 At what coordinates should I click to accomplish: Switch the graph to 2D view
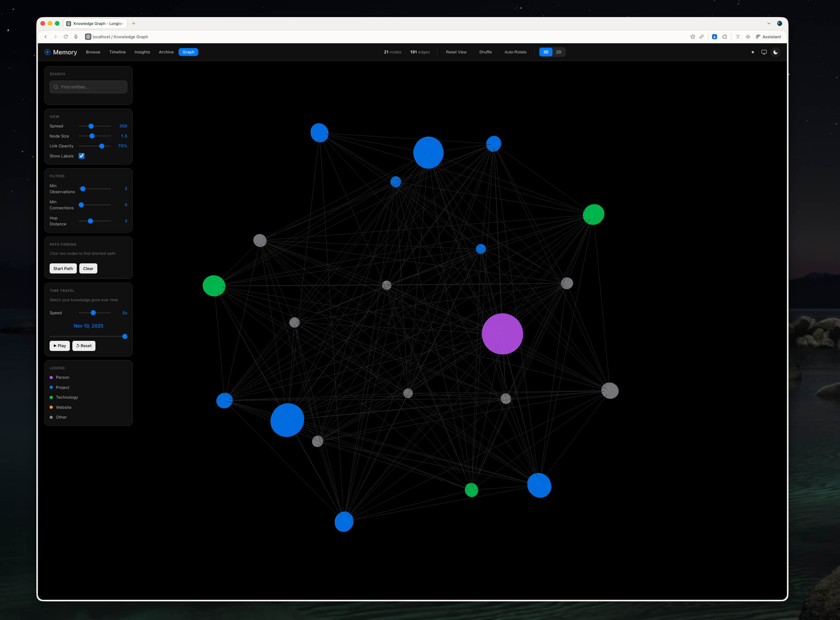pyautogui.click(x=559, y=52)
